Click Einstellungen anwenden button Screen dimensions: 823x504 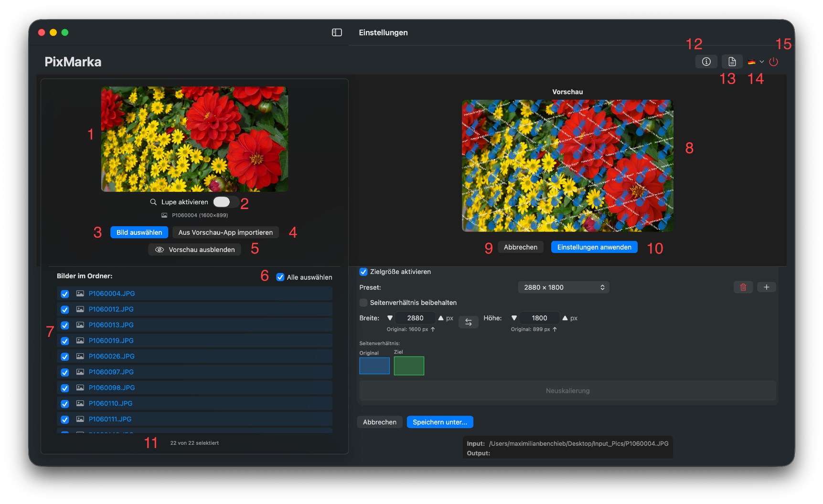pos(594,247)
